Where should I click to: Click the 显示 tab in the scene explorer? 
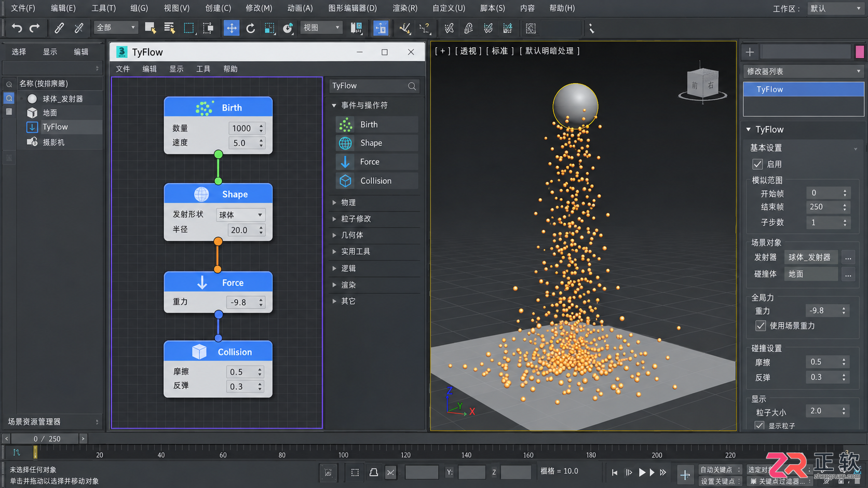(50, 52)
